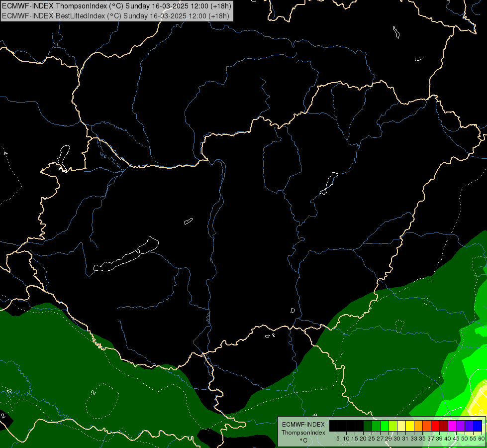Click legend tick value '31'
The height and width of the screenshot is (448, 487).
[405, 439]
